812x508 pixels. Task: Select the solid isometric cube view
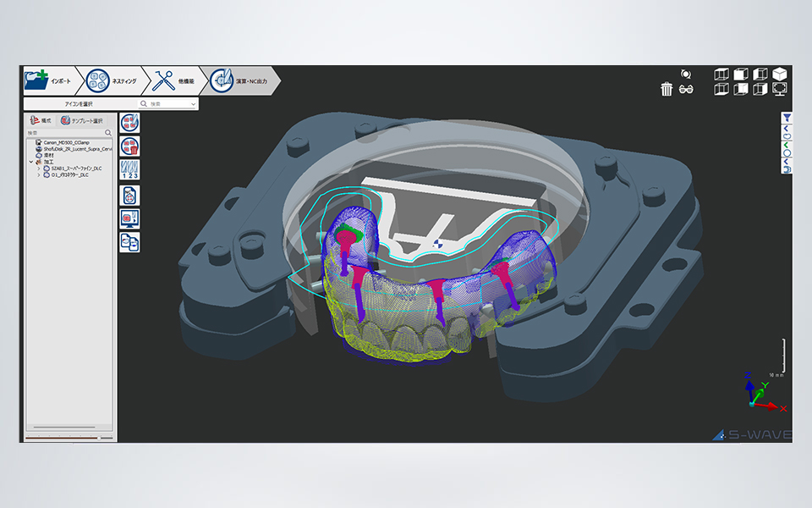[x=779, y=74]
